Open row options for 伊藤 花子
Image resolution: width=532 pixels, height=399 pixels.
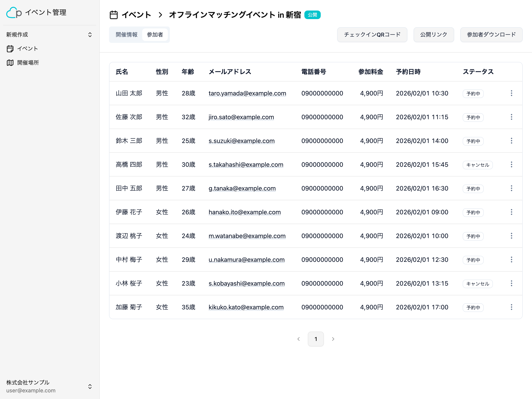[511, 212]
